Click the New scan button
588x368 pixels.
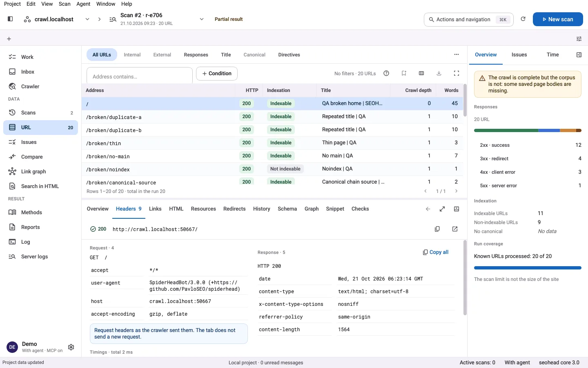tap(558, 19)
